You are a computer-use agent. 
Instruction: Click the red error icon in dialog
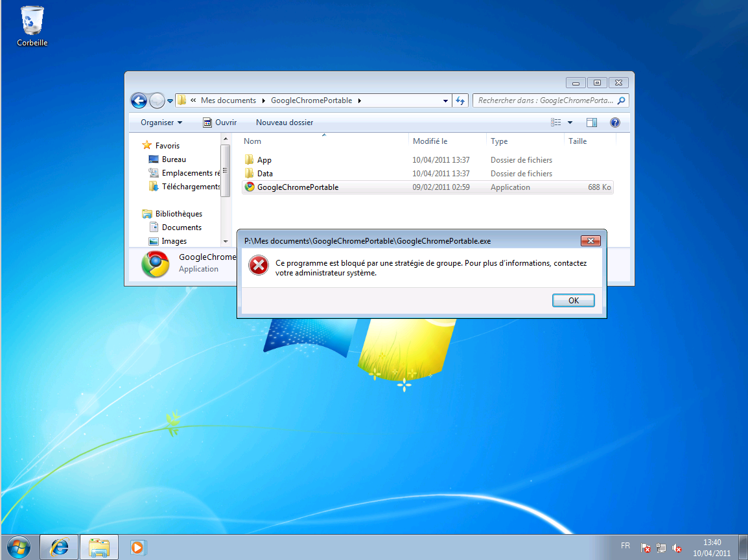[x=259, y=266]
